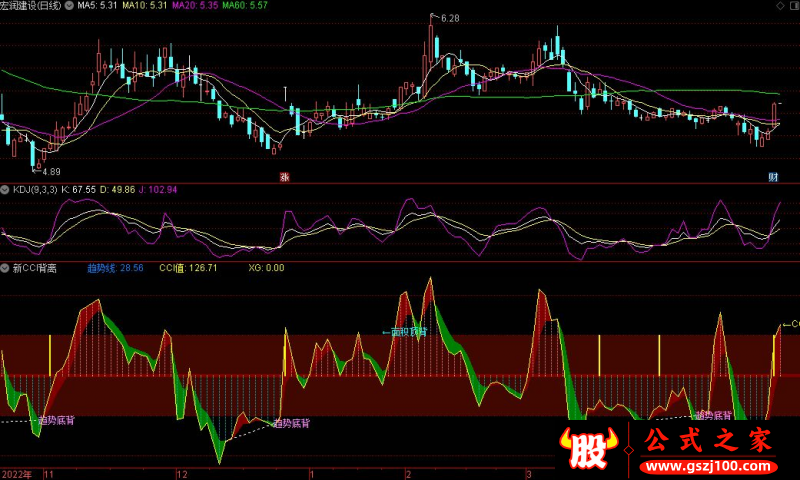The width and height of the screenshot is (800, 480).
Task: Click the blue 财 marker icon
Action: click(773, 177)
